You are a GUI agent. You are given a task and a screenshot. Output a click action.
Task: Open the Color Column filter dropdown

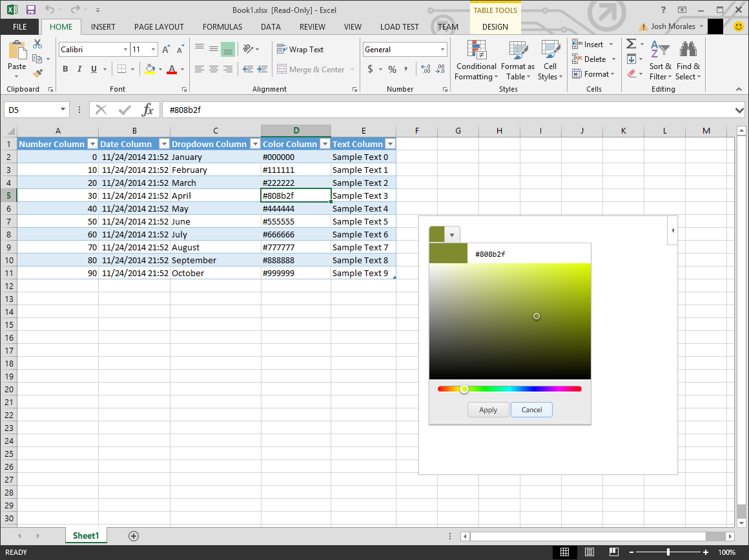(325, 143)
